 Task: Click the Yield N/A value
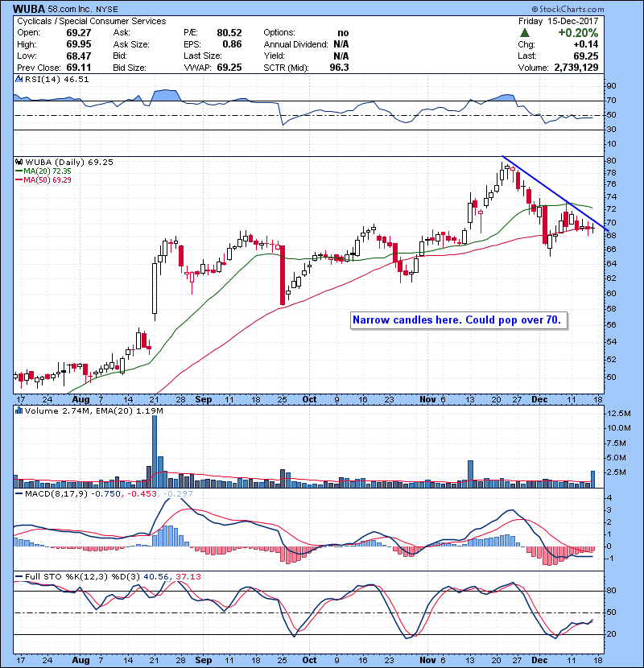341,56
